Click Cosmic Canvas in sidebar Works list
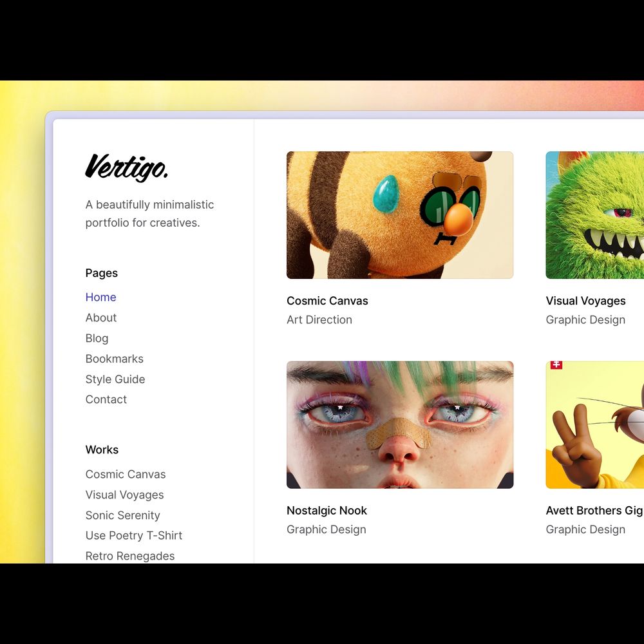 (126, 474)
